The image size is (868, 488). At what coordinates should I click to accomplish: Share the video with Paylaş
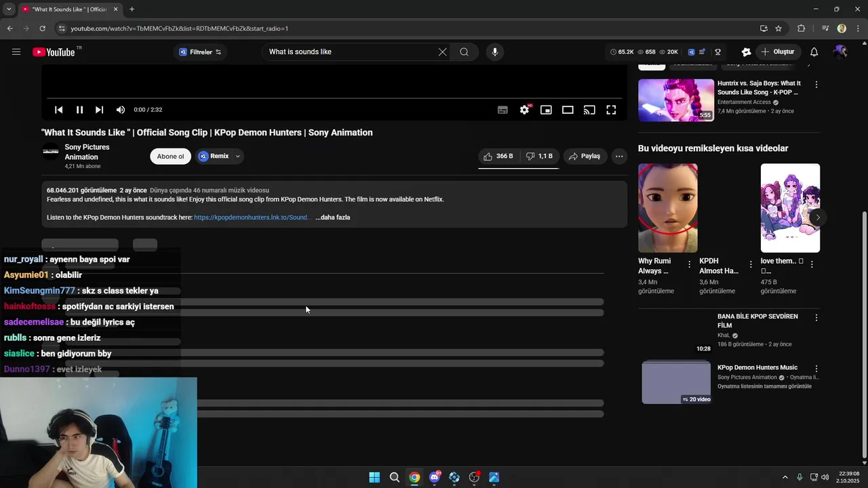click(x=585, y=156)
